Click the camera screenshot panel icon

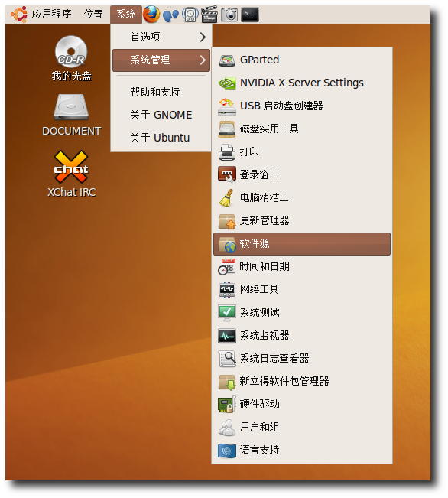(x=229, y=15)
